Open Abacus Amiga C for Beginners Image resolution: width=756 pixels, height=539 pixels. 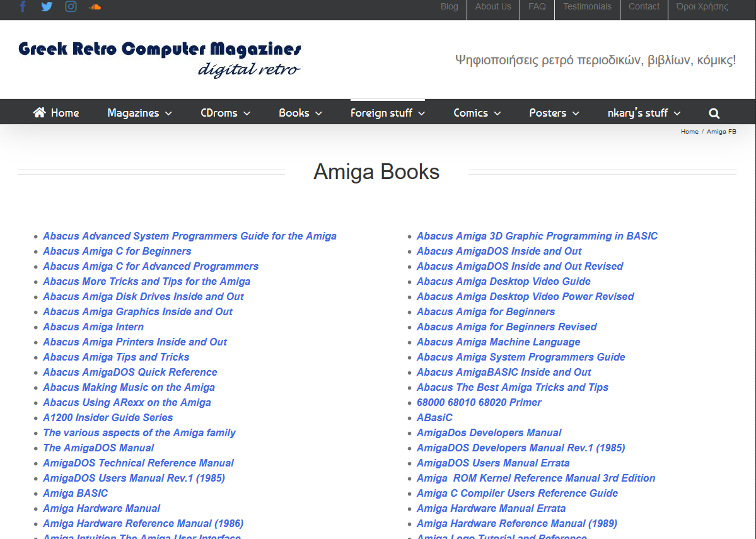pos(117,251)
